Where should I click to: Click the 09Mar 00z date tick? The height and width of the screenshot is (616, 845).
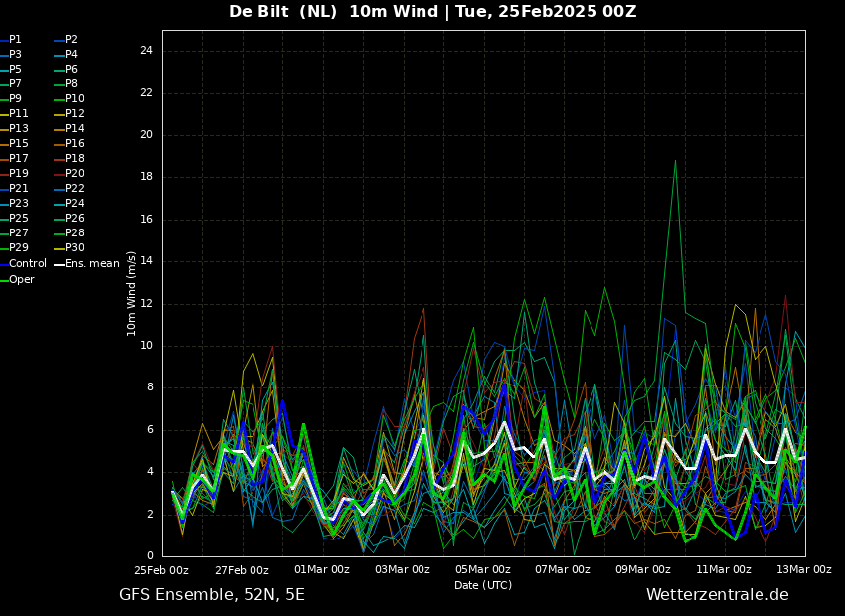[643, 569]
